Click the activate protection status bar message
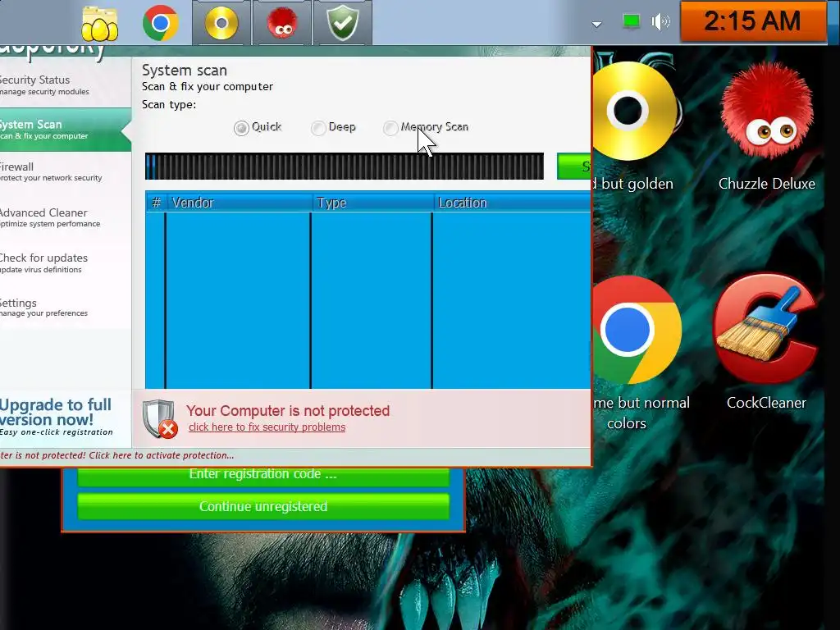This screenshot has width=840, height=630. point(116,455)
